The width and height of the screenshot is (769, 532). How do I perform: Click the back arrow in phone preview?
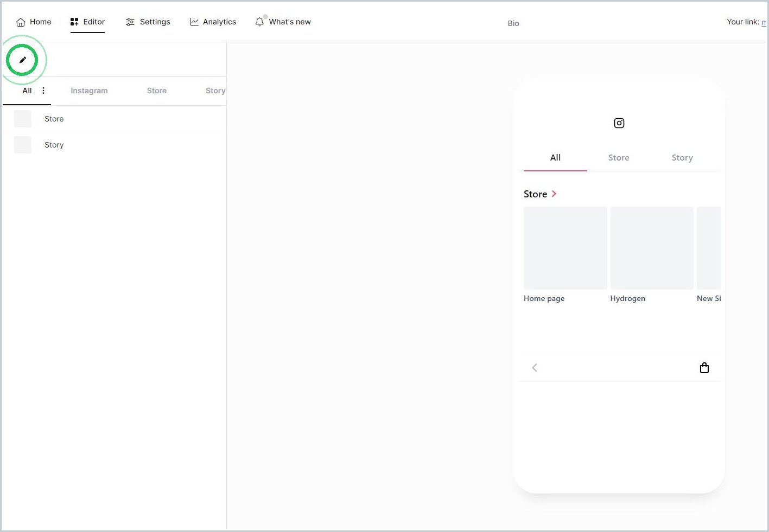(535, 368)
